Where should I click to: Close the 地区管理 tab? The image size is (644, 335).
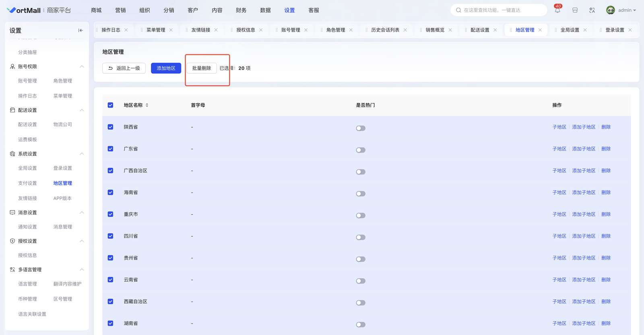tap(540, 30)
